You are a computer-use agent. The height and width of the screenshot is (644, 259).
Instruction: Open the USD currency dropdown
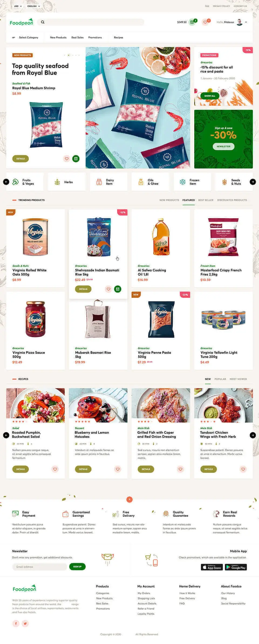pyautogui.click(x=18, y=6)
